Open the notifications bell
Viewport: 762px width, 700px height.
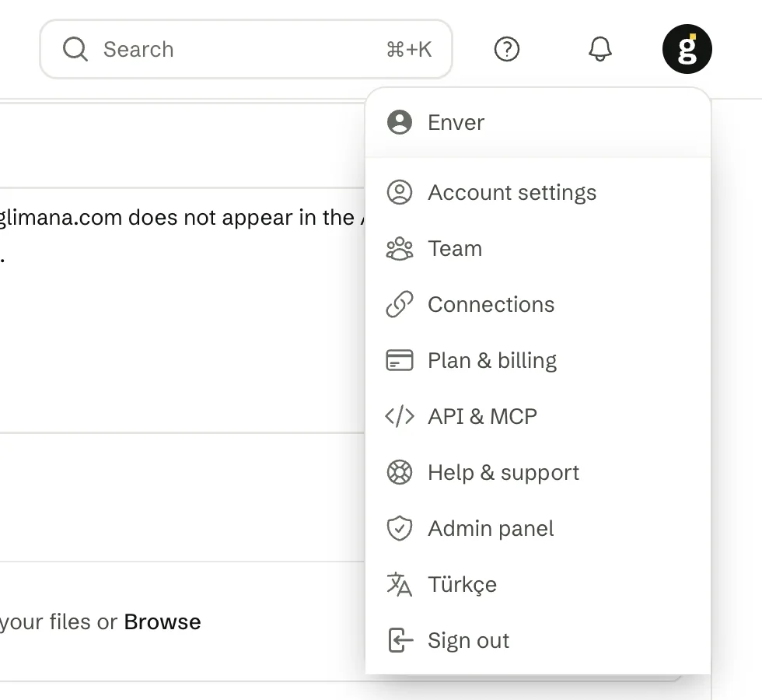(600, 49)
